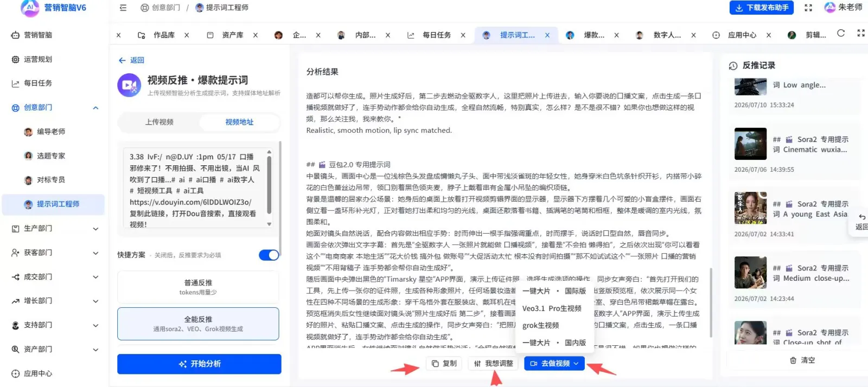Open the Medium close-up record thumbnail

pos(750,273)
